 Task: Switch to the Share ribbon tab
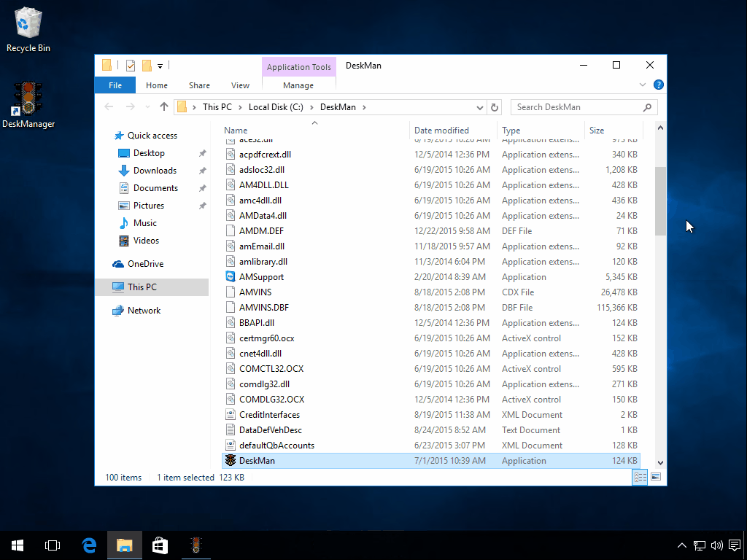pyautogui.click(x=199, y=85)
